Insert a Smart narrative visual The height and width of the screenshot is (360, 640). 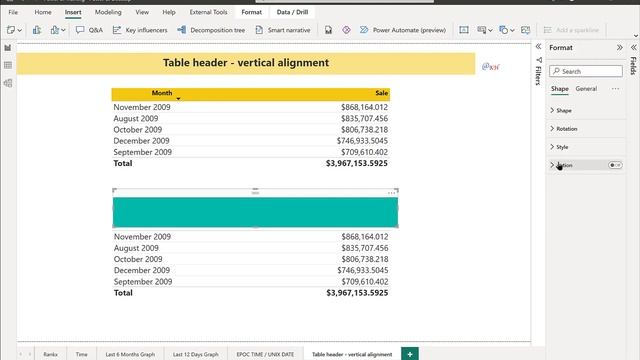click(x=283, y=30)
